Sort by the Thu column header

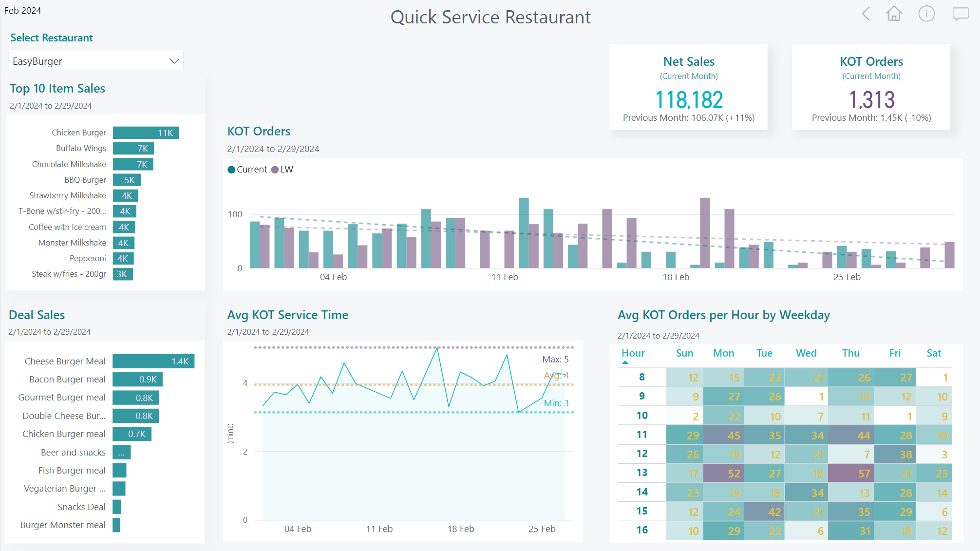pyautogui.click(x=850, y=353)
